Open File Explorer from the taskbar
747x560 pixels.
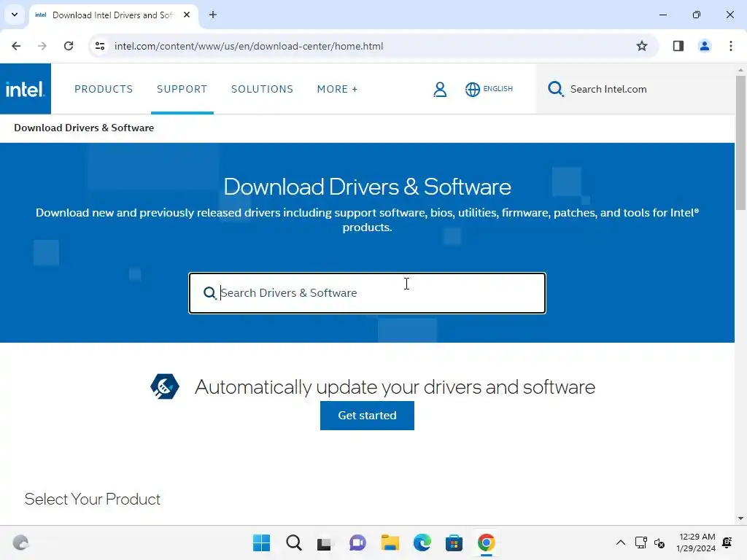pyautogui.click(x=390, y=542)
